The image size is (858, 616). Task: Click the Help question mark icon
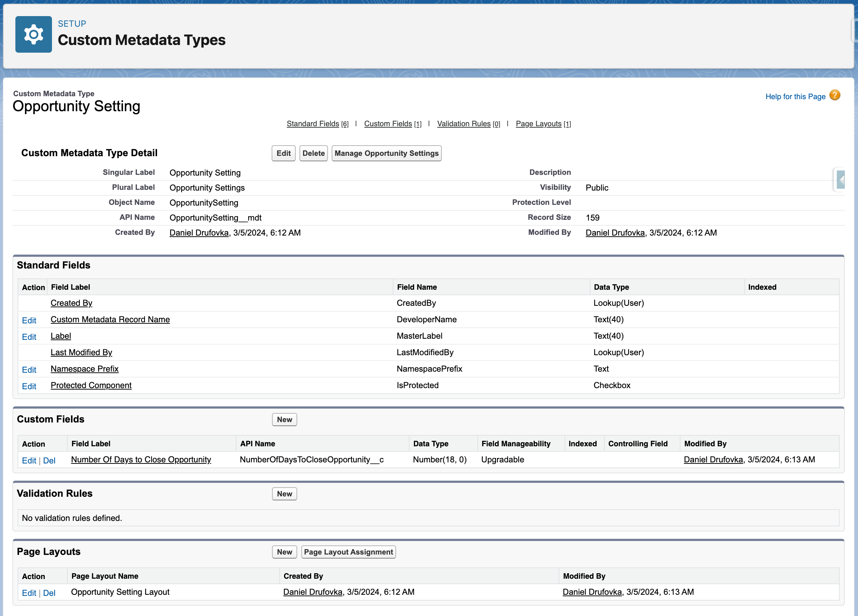[835, 95]
